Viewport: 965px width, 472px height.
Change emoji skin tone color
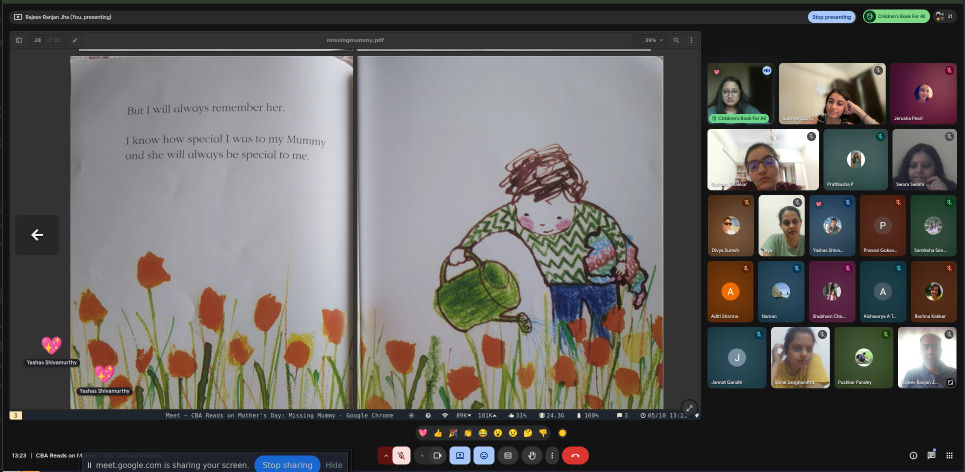click(x=562, y=433)
